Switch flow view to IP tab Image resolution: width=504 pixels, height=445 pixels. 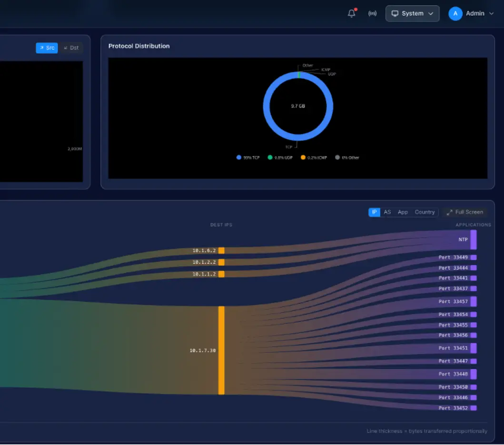click(374, 212)
